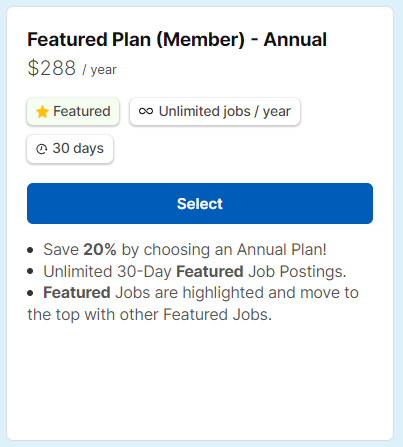Click the infinity symbol icon
The image size is (403, 447).
(146, 111)
